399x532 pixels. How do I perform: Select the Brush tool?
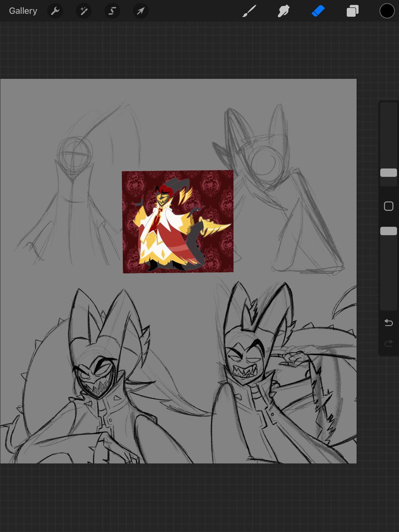point(250,11)
